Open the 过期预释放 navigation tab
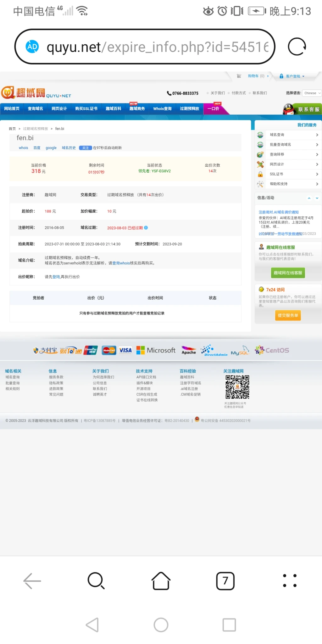 point(189,109)
